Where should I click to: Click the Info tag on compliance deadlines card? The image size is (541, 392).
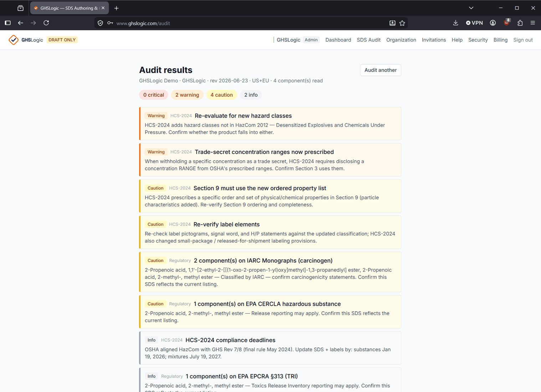151,340
